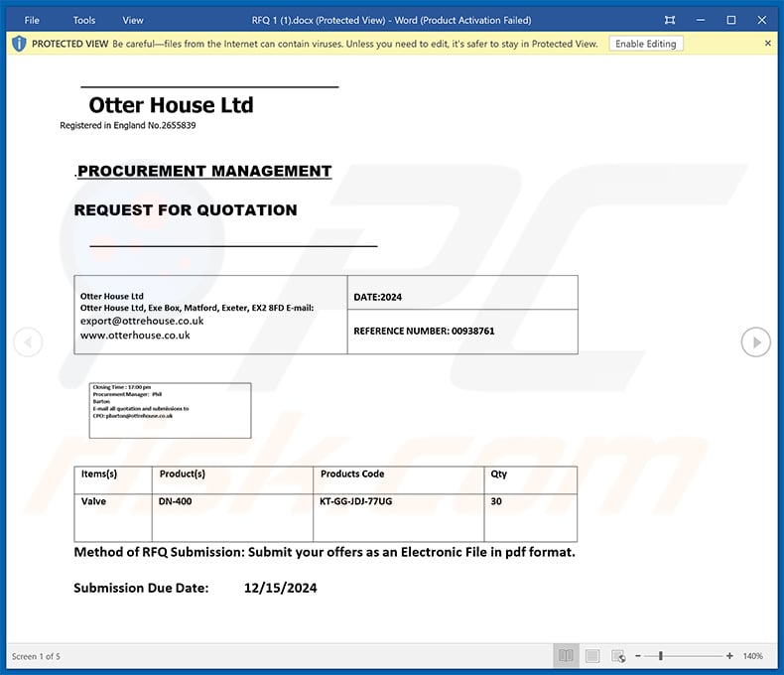Click the Enable Editing button
Image resolution: width=784 pixels, height=675 pixels.
[x=645, y=44]
